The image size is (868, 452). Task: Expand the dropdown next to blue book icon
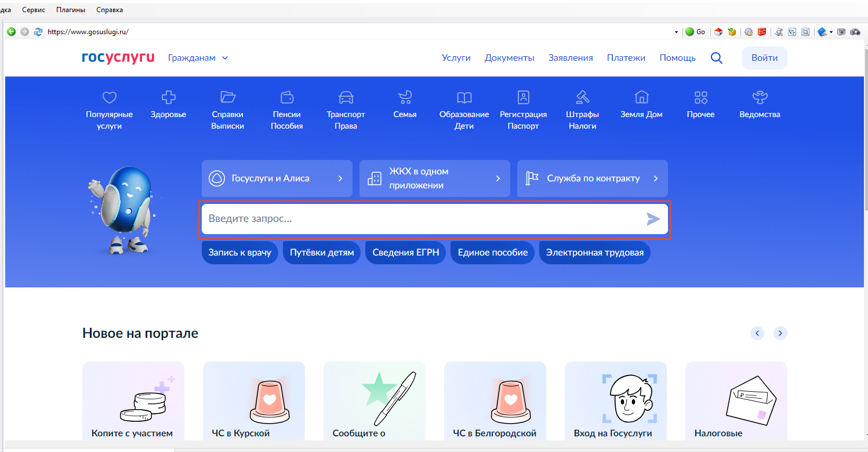pos(831,32)
